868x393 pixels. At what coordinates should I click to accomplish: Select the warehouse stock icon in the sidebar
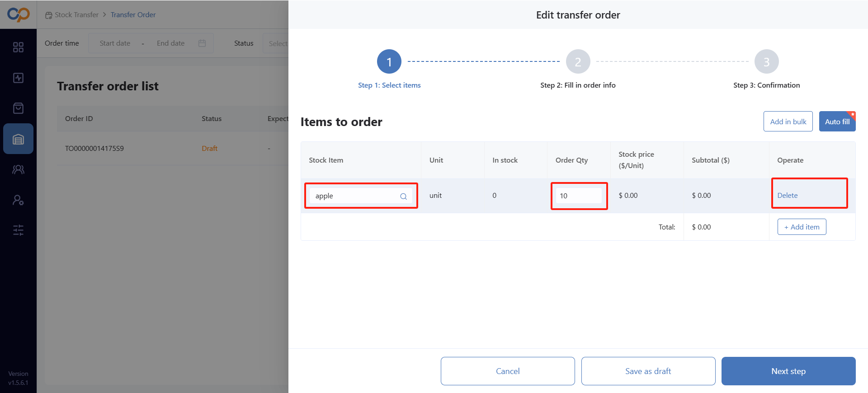pyautogui.click(x=18, y=139)
